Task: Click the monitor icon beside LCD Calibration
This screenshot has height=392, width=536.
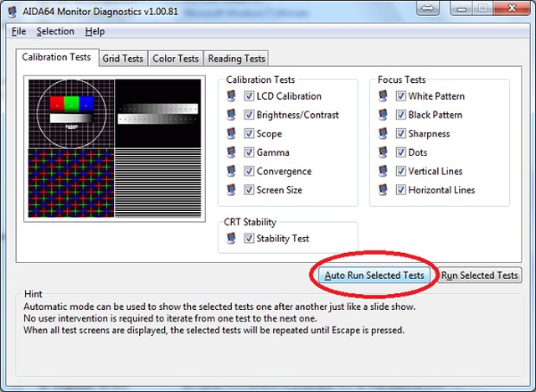Action: pyautogui.click(x=230, y=96)
